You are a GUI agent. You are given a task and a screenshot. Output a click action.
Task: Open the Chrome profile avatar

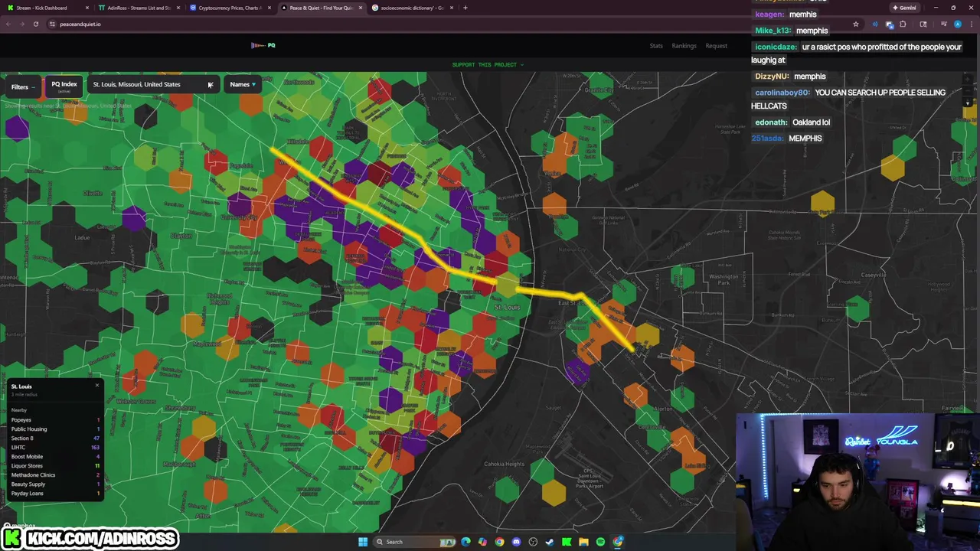click(958, 24)
